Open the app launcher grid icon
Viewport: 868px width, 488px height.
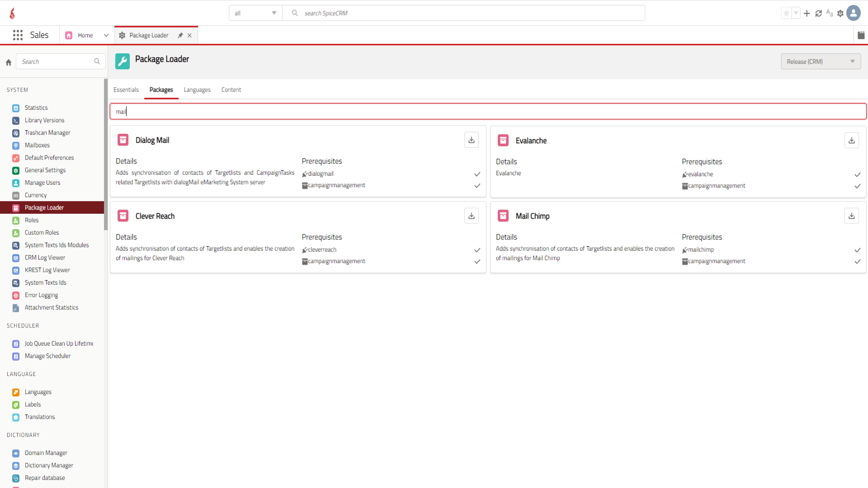pyautogui.click(x=18, y=35)
